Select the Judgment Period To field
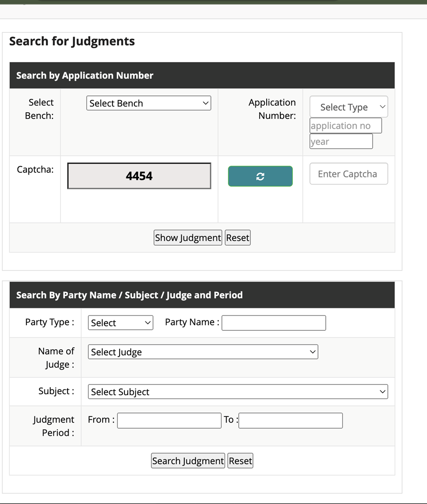 (x=290, y=421)
